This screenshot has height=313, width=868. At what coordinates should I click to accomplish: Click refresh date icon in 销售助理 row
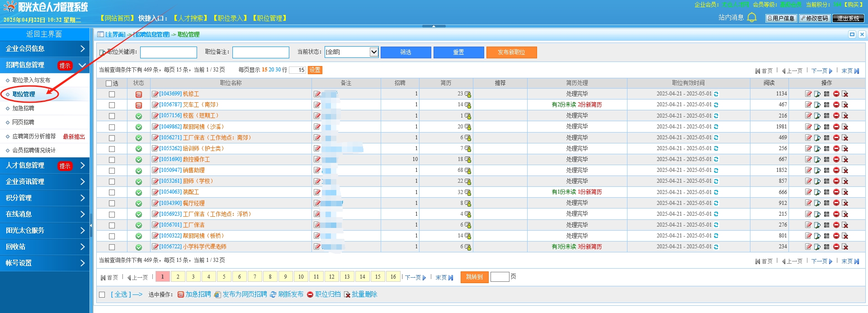716,171
